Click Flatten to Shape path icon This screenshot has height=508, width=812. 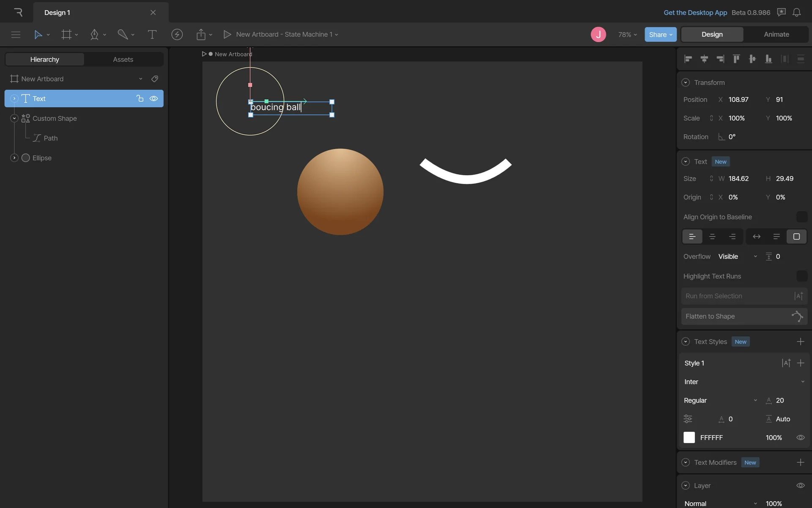pyautogui.click(x=797, y=316)
